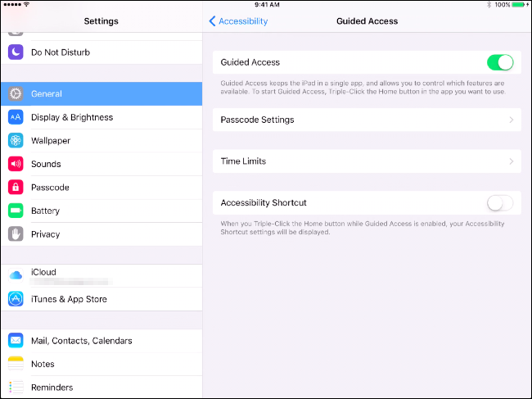Tap the blue back chevron arrow
The image size is (532, 399).
pyautogui.click(x=212, y=21)
